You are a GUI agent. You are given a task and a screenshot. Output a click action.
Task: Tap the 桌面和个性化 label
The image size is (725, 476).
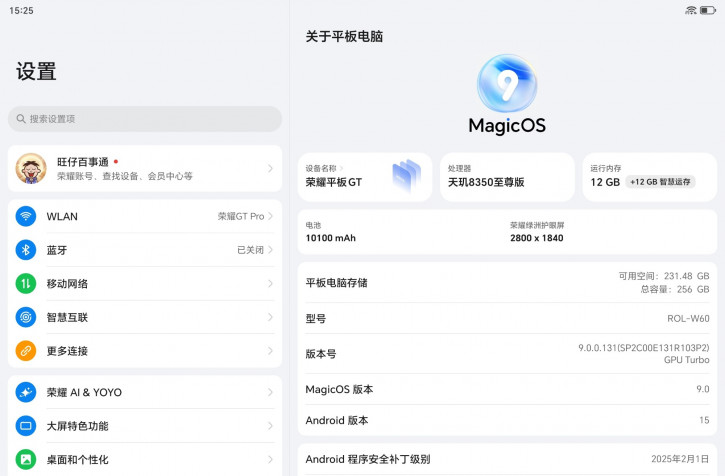tap(77, 460)
